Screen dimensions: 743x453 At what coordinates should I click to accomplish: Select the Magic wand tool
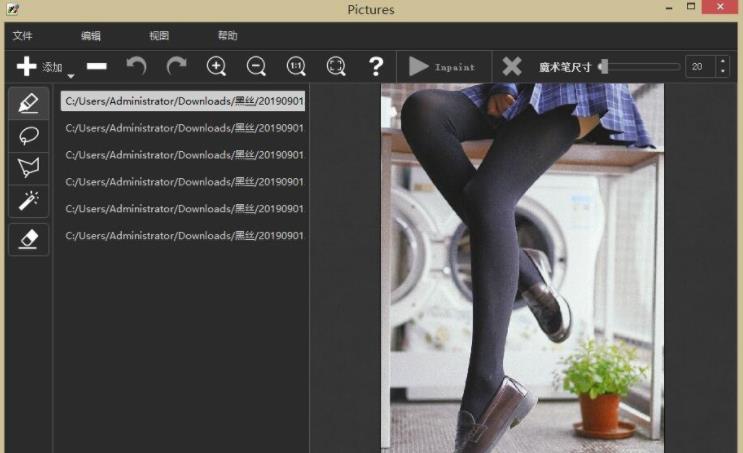pos(29,200)
